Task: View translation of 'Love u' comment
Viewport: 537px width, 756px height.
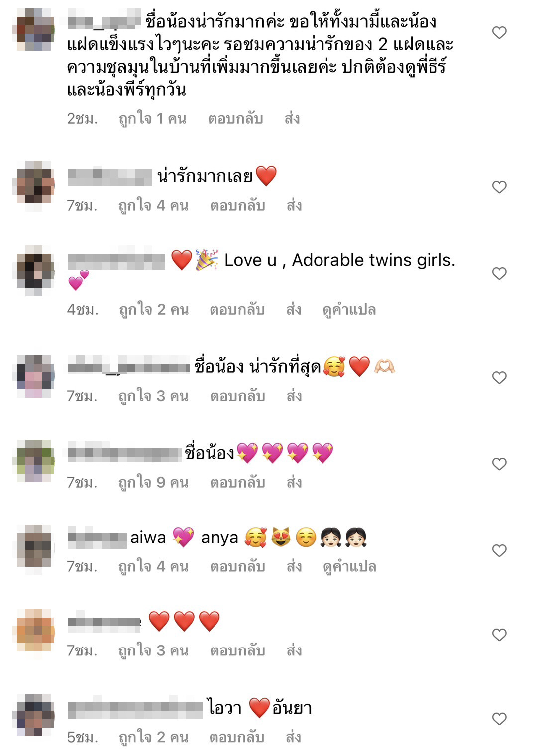Action: tap(349, 310)
